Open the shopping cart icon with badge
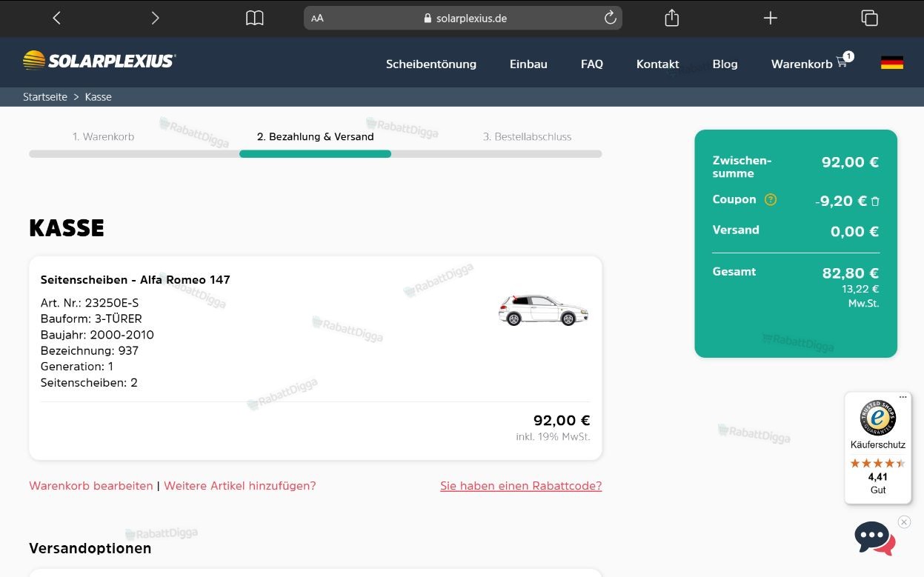The width and height of the screenshot is (924, 577). 843,61
